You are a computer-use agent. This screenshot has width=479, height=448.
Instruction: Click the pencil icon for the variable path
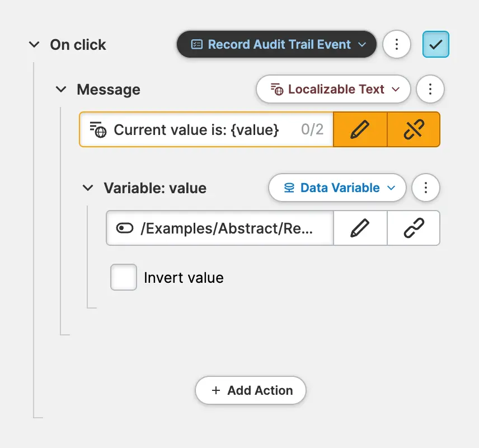tap(360, 228)
